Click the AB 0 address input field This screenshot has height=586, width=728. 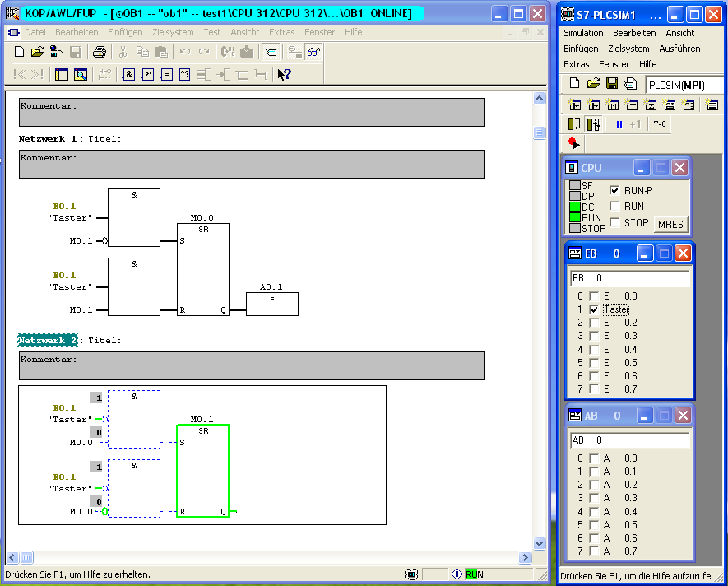coord(629,440)
